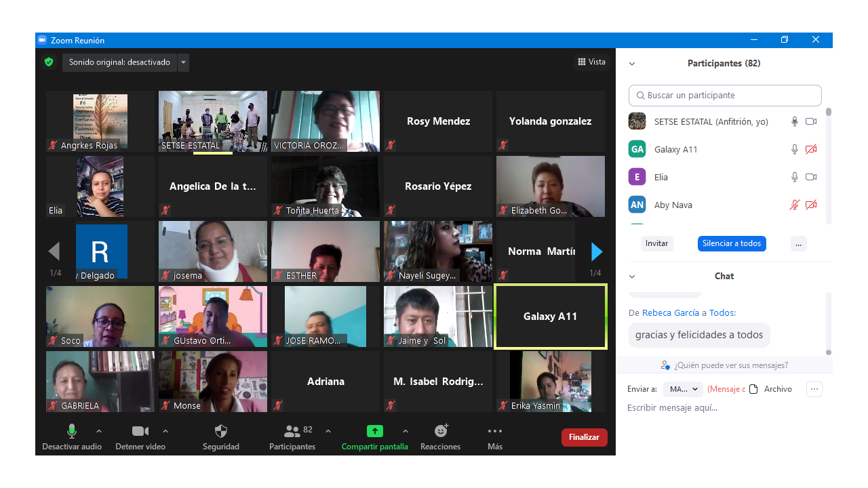868x488 pixels.
Task: Click muted mic icon on Adriana tile
Action: (278, 405)
